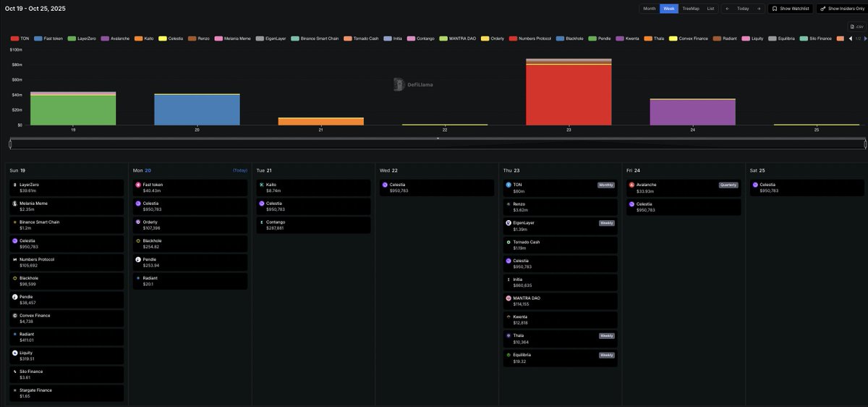Click the LayerZero green legend swatch

coord(71,38)
